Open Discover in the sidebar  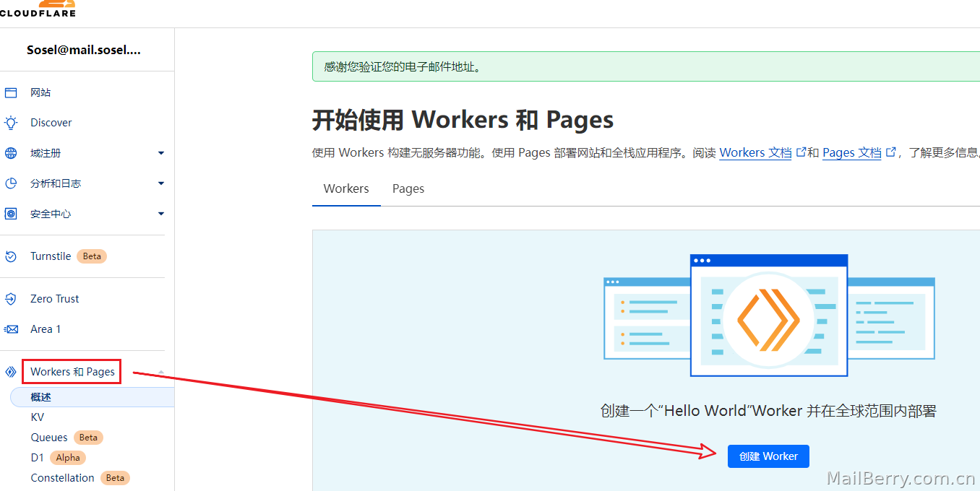tap(51, 123)
